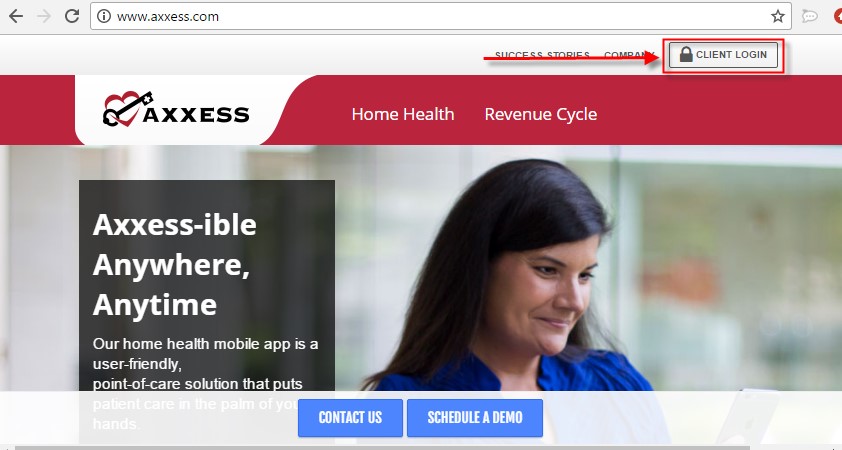Open the Company link
This screenshot has width=842, height=450.
pyautogui.click(x=629, y=55)
